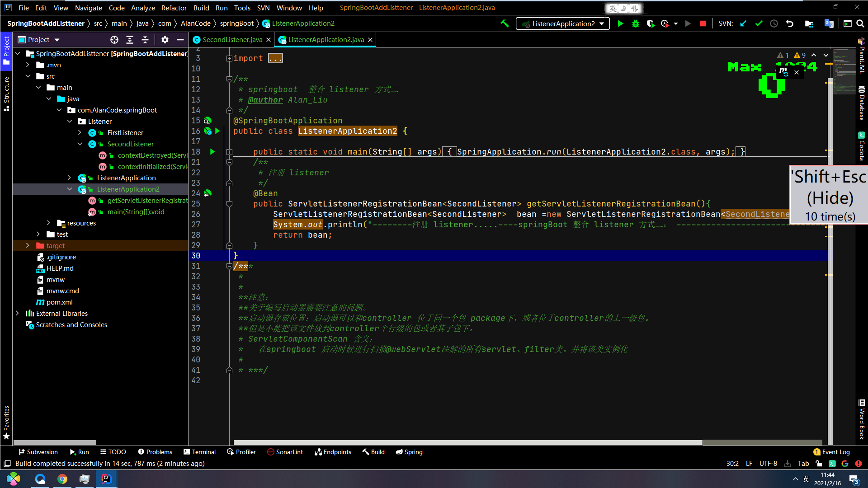Click run gutter icon at line 18
Viewport: 868px width, 488px height.
(212, 152)
